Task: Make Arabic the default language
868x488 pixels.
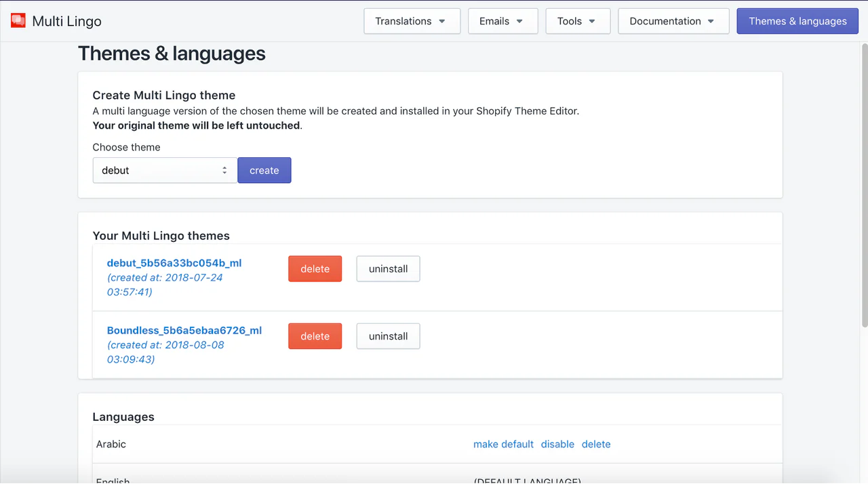Action: tap(503, 444)
